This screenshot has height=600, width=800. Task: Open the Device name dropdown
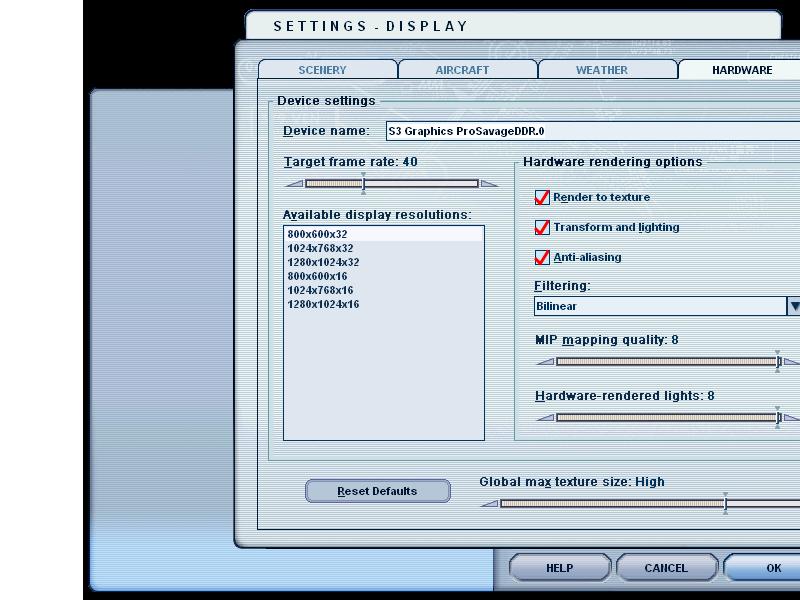click(592, 131)
